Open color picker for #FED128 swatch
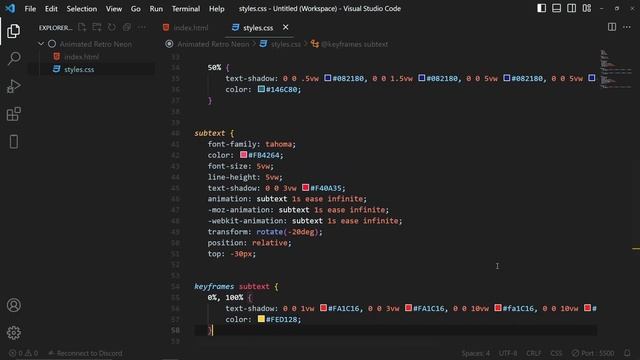Image resolution: width=640 pixels, height=360 pixels. tap(261, 319)
